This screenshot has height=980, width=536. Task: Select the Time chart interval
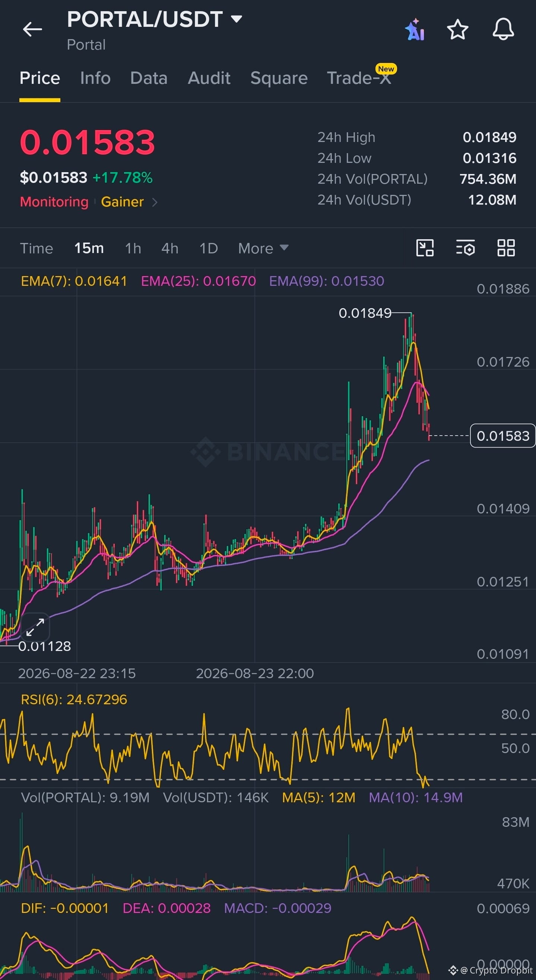pos(37,249)
